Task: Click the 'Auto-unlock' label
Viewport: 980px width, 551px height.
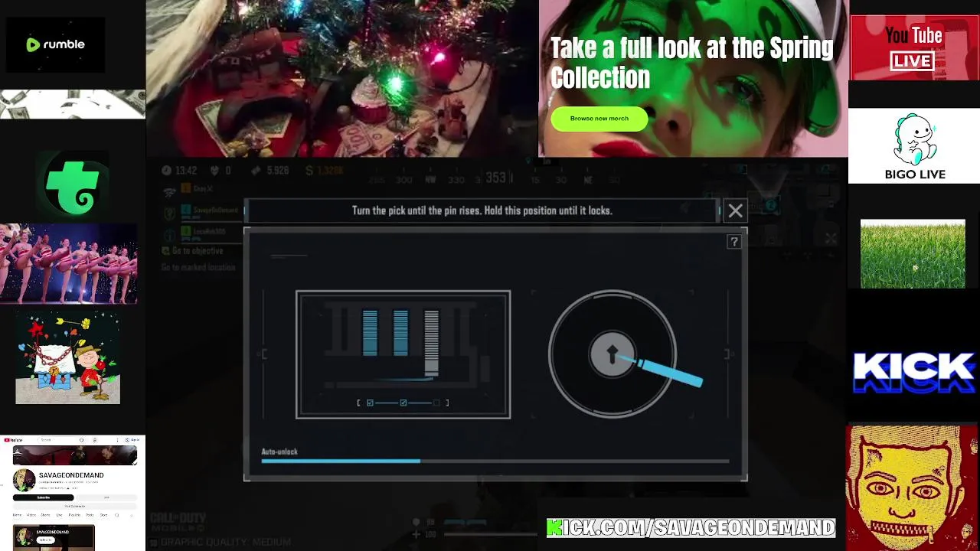Action: [x=279, y=452]
